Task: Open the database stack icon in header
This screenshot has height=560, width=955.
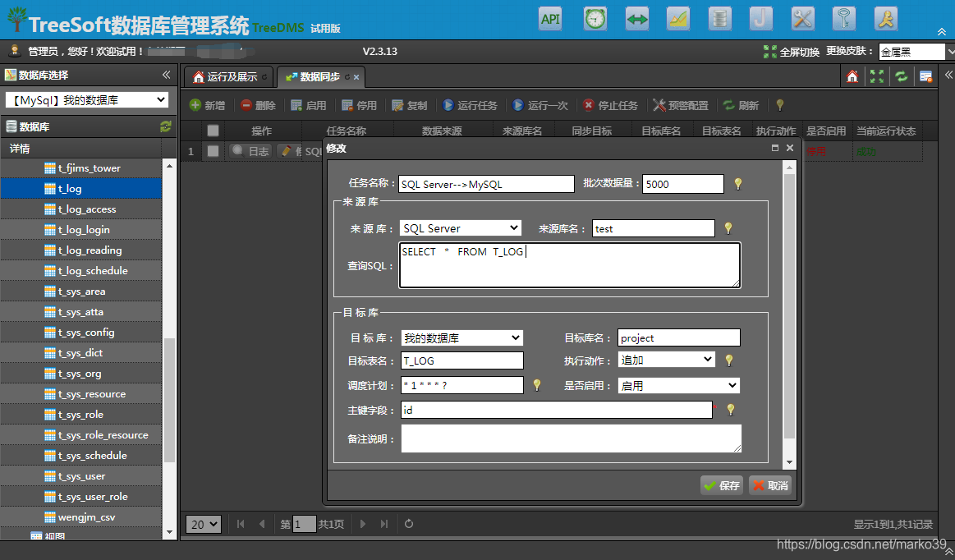Action: [719, 19]
